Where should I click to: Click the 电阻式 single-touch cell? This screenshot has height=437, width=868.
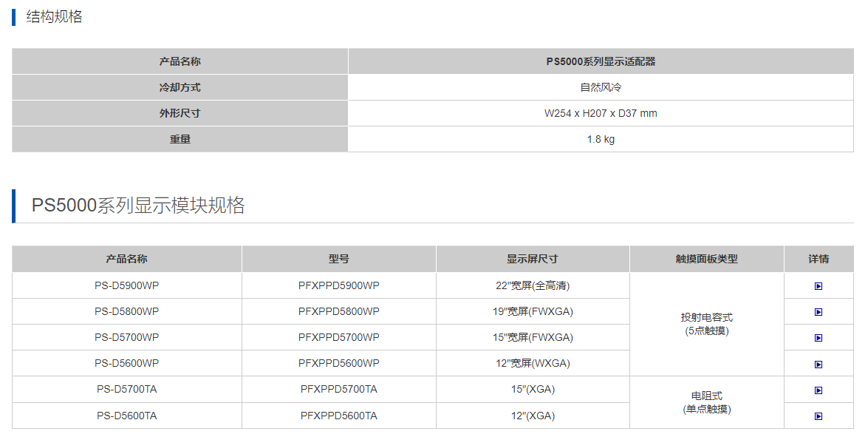(x=707, y=403)
